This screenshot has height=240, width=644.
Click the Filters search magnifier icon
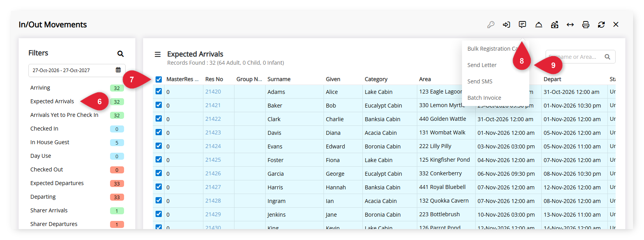pyautogui.click(x=121, y=54)
